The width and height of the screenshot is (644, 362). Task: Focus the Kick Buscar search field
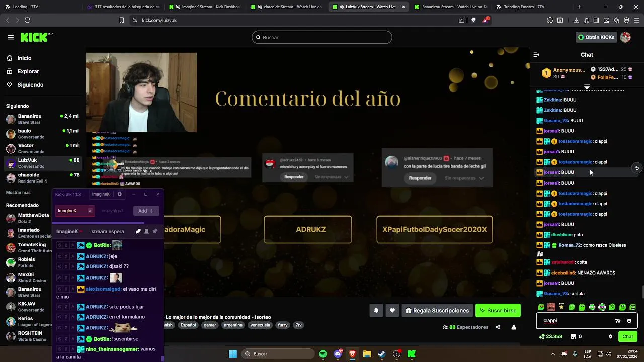click(322, 37)
